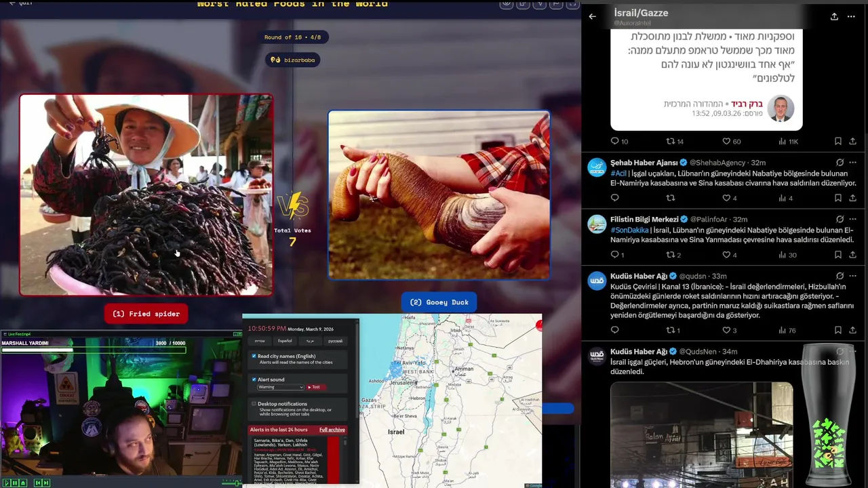Reply to the Hebrew news post with 10 replies
This screenshot has height=488, width=868.
pyautogui.click(x=615, y=141)
